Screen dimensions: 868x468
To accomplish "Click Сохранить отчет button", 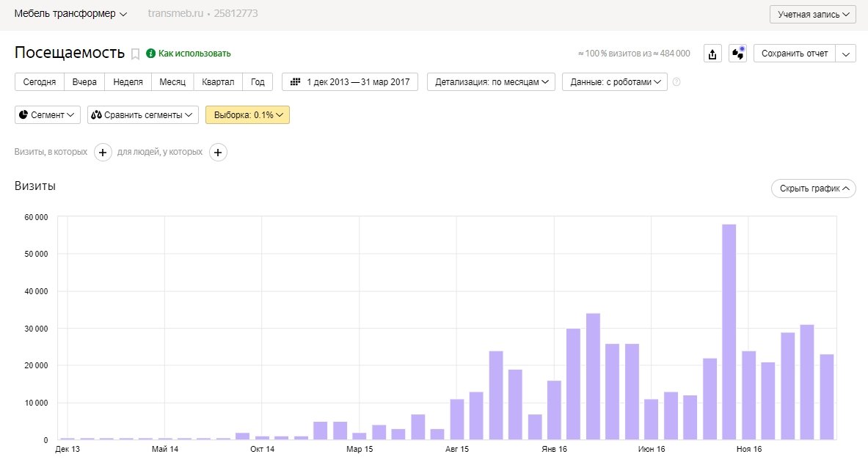I will [x=795, y=54].
